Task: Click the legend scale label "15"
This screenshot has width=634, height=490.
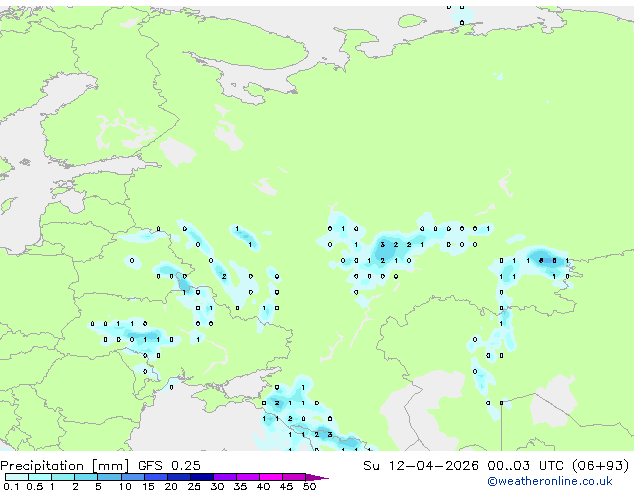Action: pyautogui.click(x=148, y=486)
